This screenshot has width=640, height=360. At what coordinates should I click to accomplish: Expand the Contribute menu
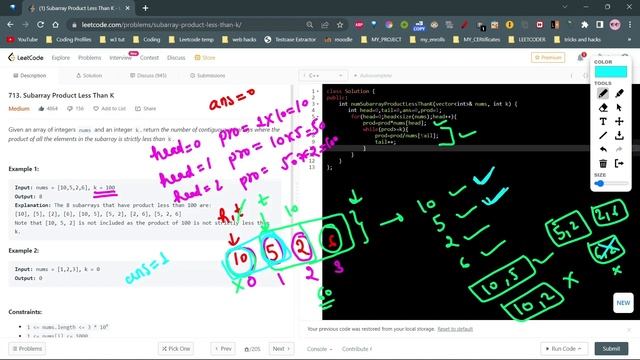[x=357, y=349]
